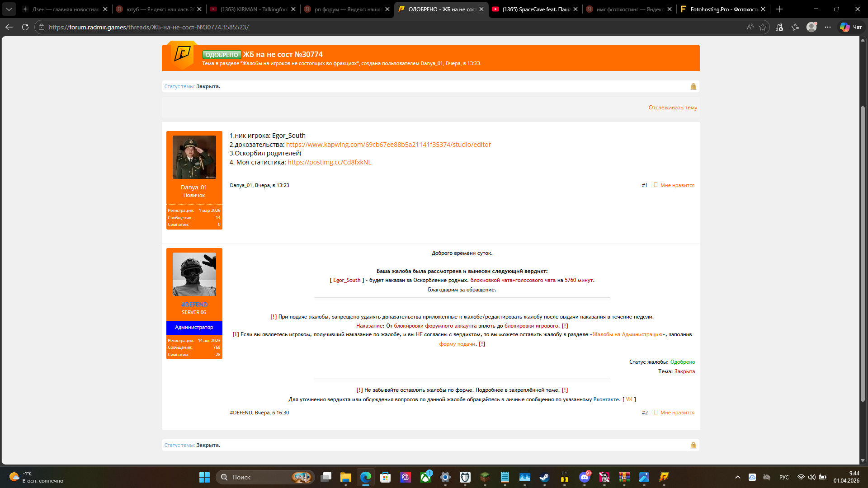Viewport: 868px width, 488px height.
Task: Click the page vertical scrollbar
Action: pyautogui.click(x=863, y=253)
